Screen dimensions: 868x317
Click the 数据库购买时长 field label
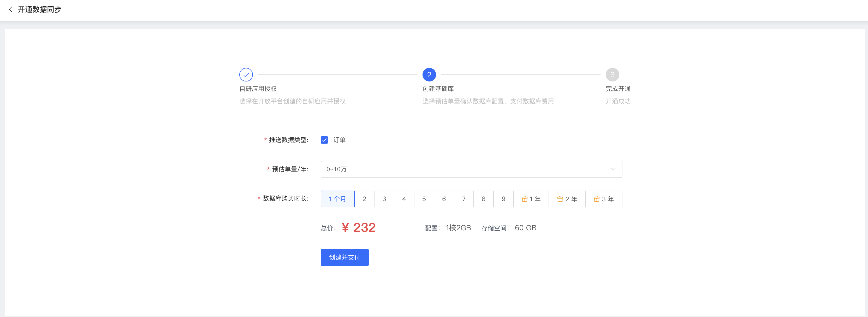[x=285, y=199]
